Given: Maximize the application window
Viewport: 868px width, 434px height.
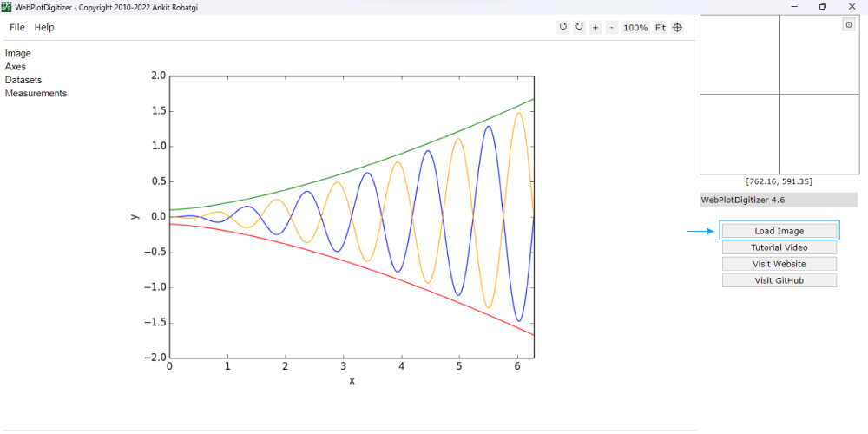Looking at the screenshot, I should tap(823, 7).
